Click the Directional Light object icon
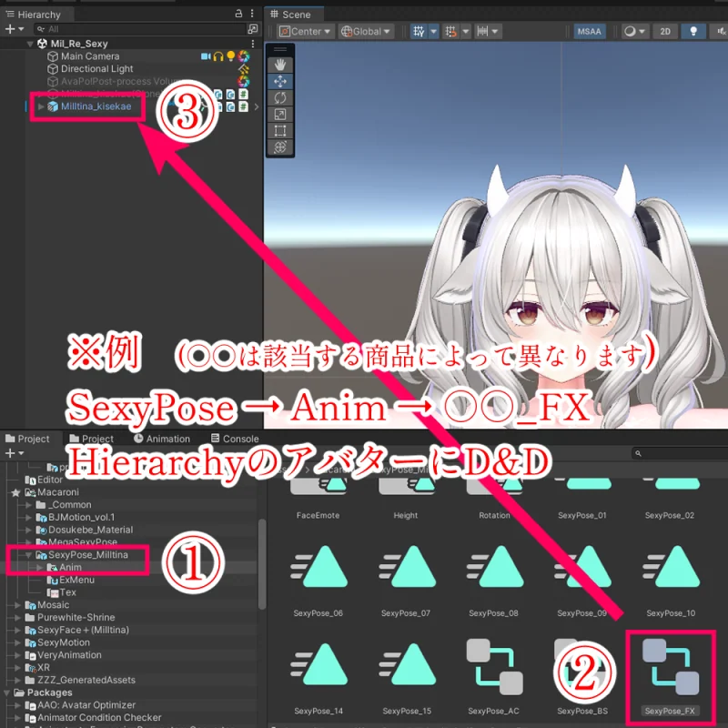 coord(53,69)
